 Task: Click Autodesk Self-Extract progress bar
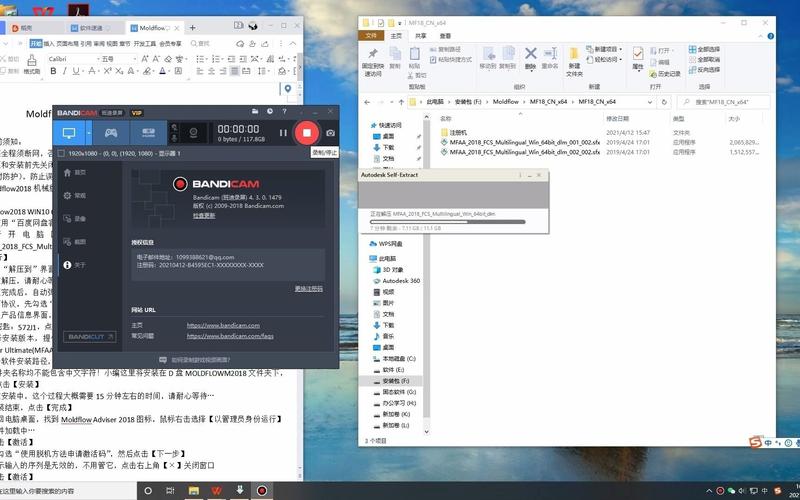(x=447, y=222)
